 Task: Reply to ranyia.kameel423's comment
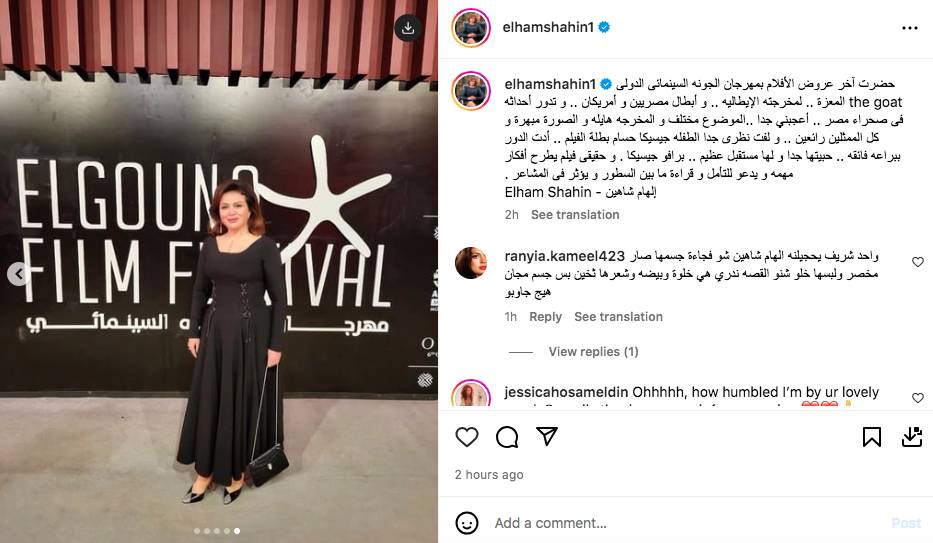pyautogui.click(x=546, y=316)
